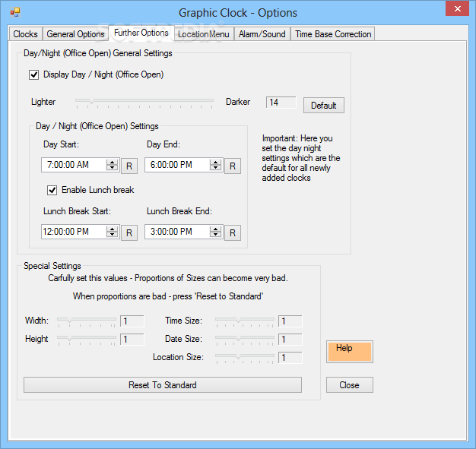Open the Alarm/Sound tab
Image resolution: width=476 pixels, height=449 pixels.
[262, 34]
